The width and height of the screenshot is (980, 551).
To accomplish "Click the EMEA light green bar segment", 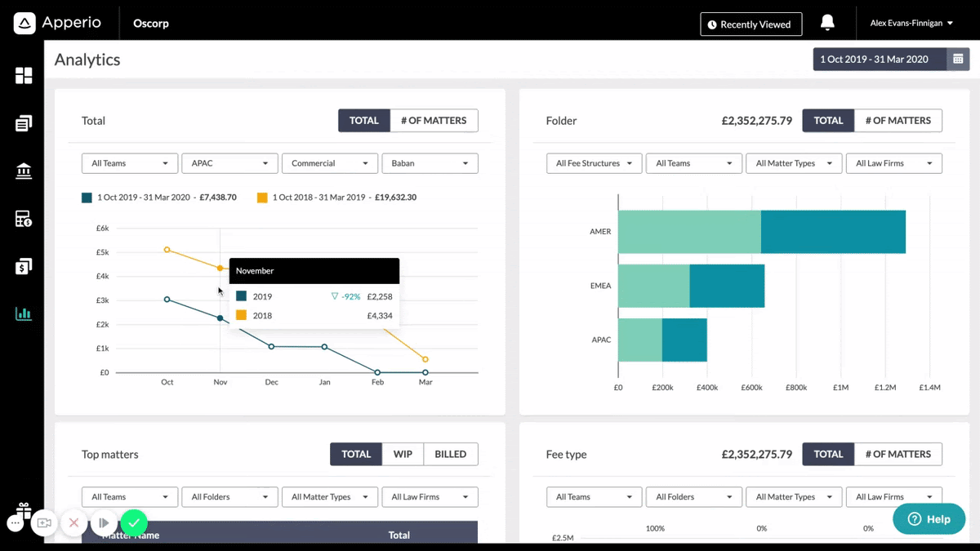I will (x=653, y=286).
